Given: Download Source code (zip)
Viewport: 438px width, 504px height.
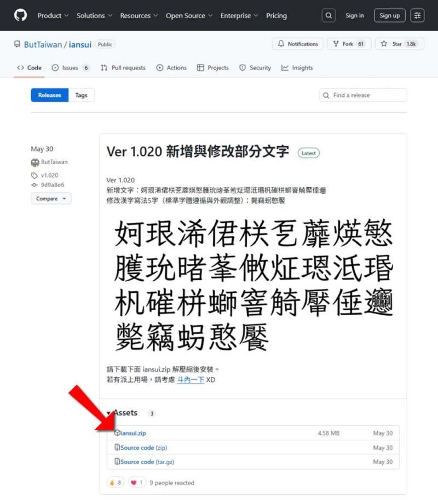Looking at the screenshot, I should (x=144, y=448).
